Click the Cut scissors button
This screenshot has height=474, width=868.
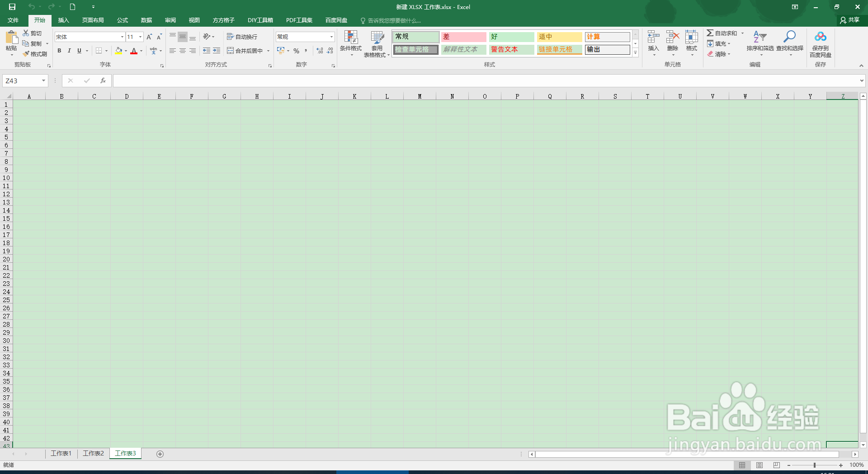pyautogui.click(x=33, y=33)
